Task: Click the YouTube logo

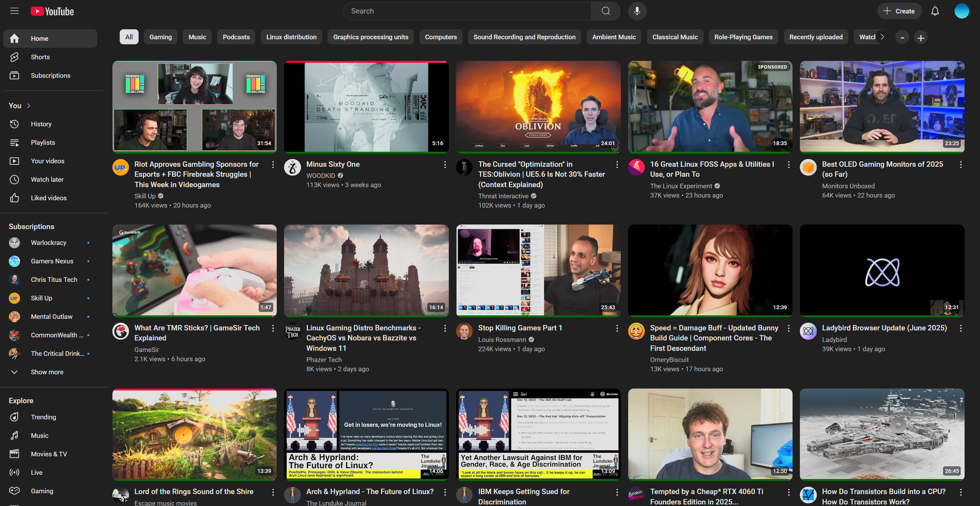Action: 52,11
